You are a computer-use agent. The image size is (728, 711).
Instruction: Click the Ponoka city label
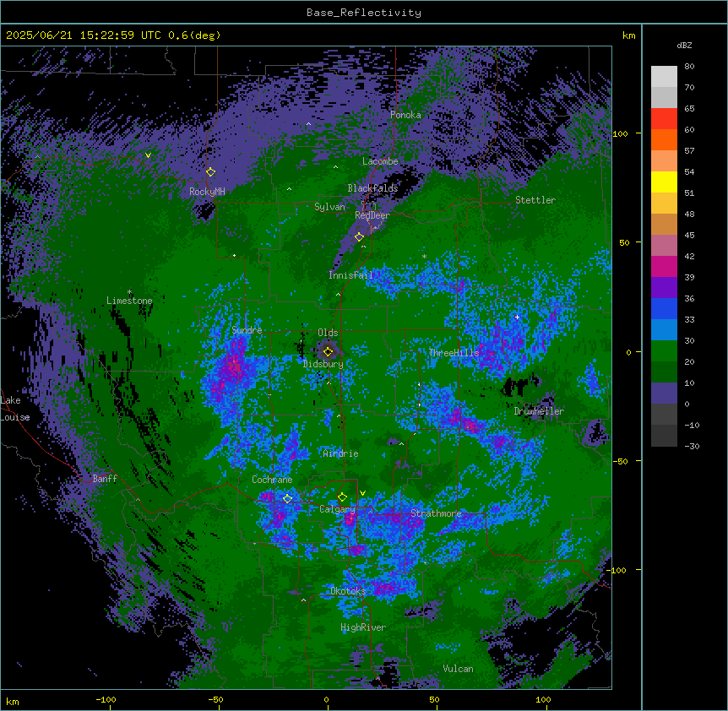pos(405,115)
